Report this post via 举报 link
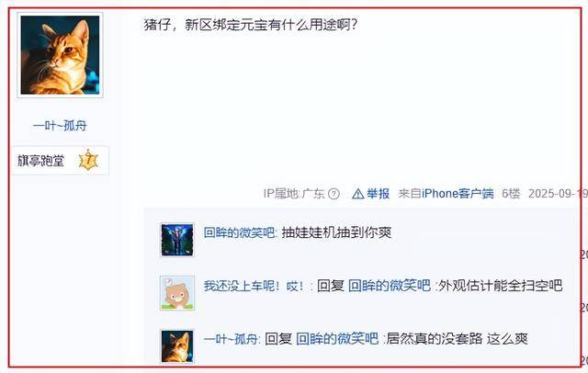Viewport: 588px width, 373px height. (x=378, y=194)
